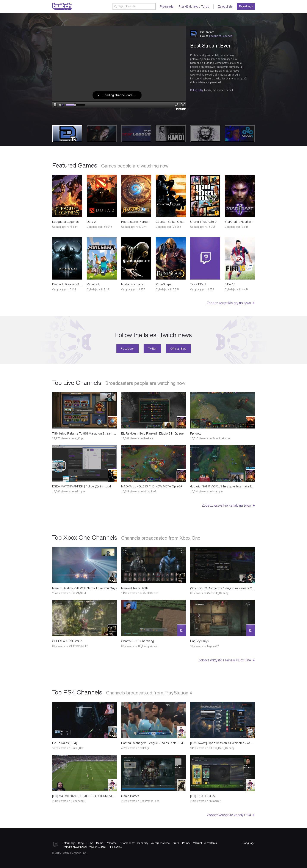Open the TSM Kripp Hearthstone stream thumbnail
The width and height of the screenshot is (307, 868).
[85, 410]
